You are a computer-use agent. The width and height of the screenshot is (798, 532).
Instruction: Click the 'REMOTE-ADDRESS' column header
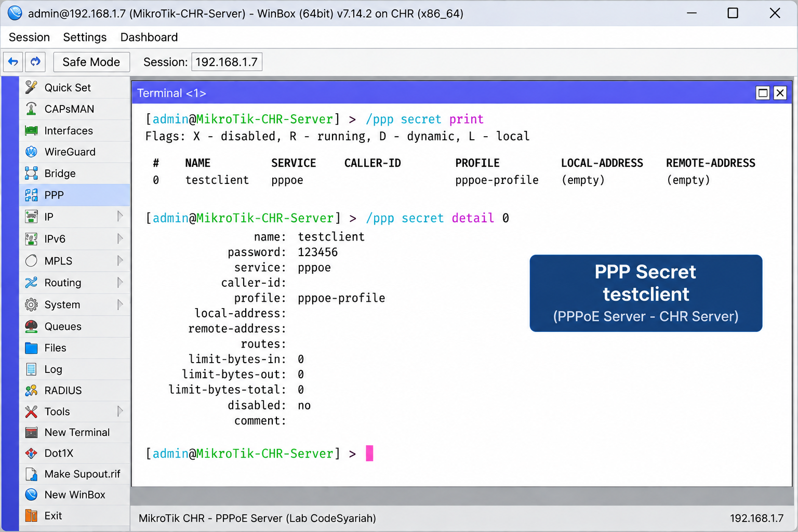(711, 163)
